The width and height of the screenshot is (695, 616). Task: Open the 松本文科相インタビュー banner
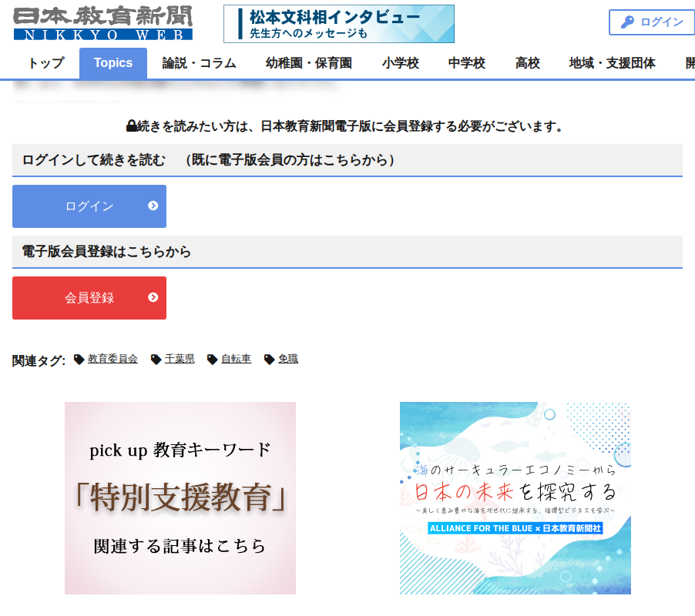coord(338,24)
